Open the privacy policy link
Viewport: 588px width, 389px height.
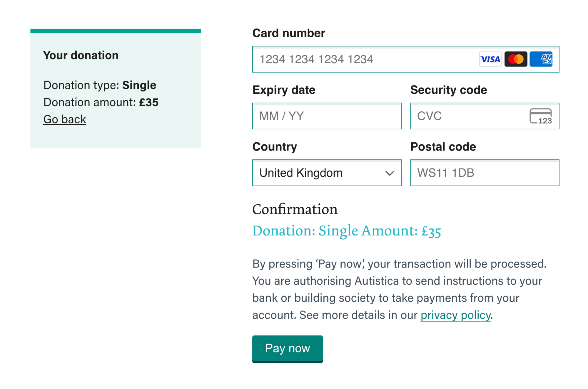coord(455,315)
